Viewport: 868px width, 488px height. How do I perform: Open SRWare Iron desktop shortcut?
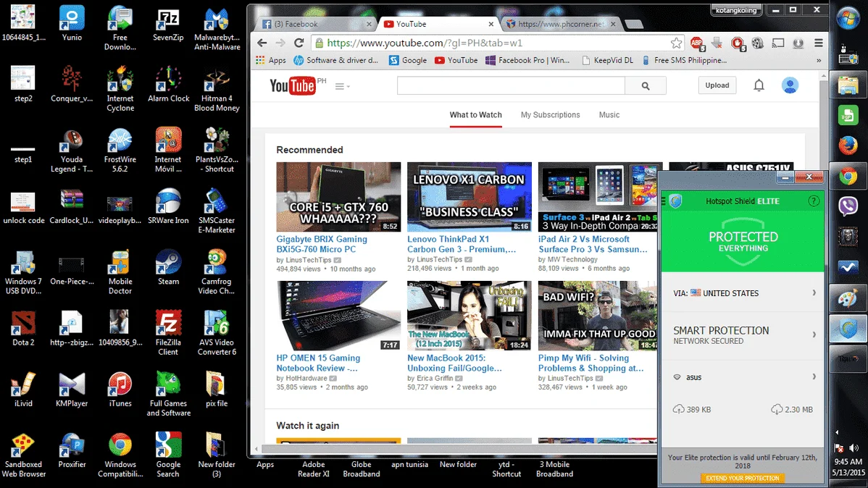(168, 206)
